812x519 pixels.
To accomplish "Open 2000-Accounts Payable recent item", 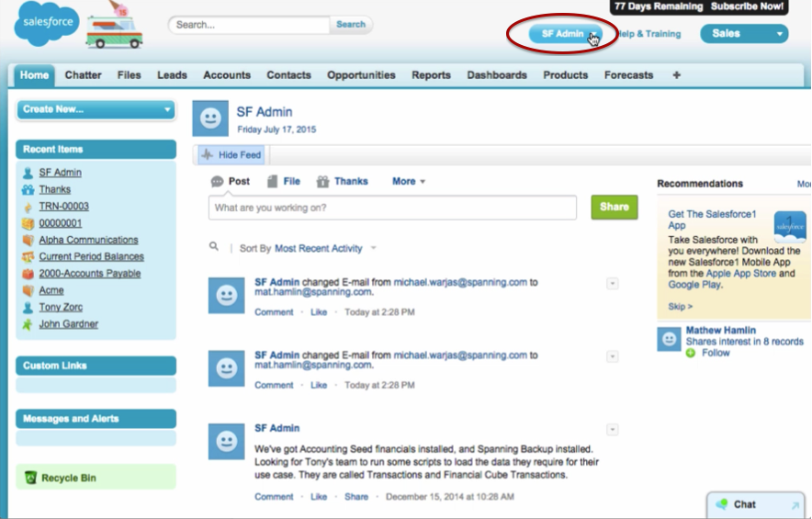I will [x=90, y=274].
